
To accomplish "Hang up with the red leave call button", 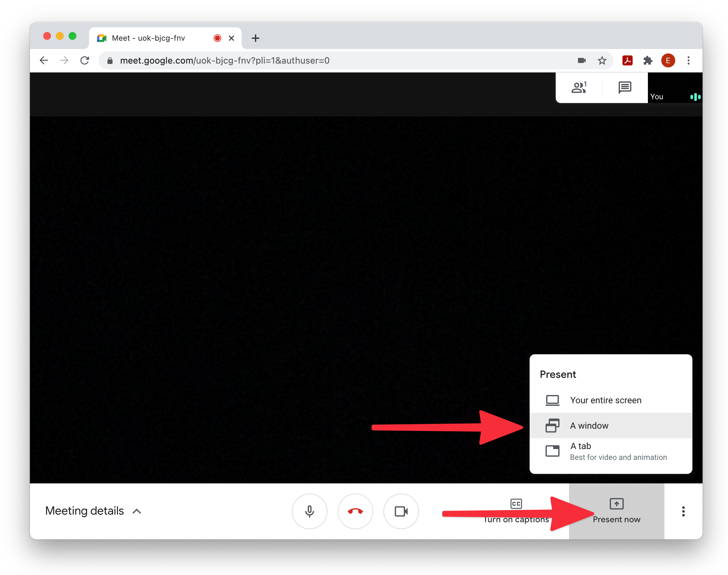I will pos(355,511).
